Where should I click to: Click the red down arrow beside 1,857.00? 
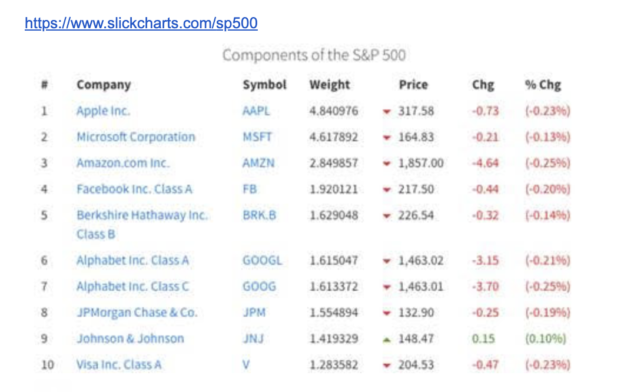(x=386, y=164)
